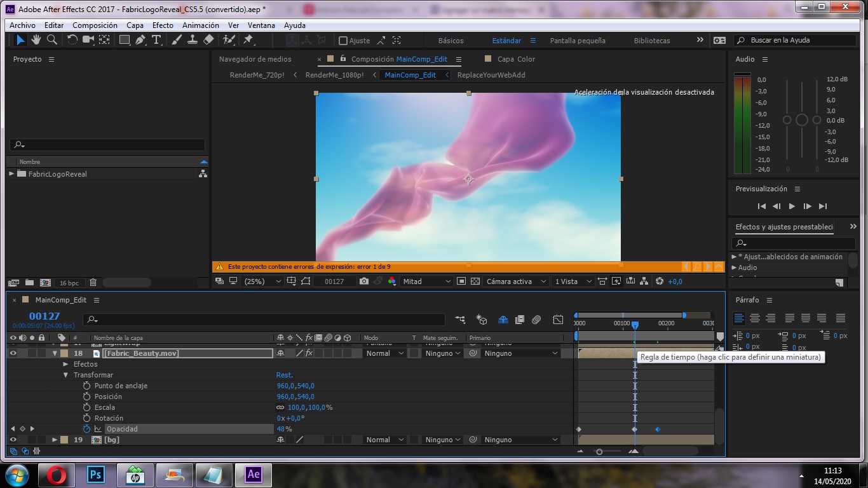
Task: Open the Cámara activa dropdown
Action: (x=516, y=281)
